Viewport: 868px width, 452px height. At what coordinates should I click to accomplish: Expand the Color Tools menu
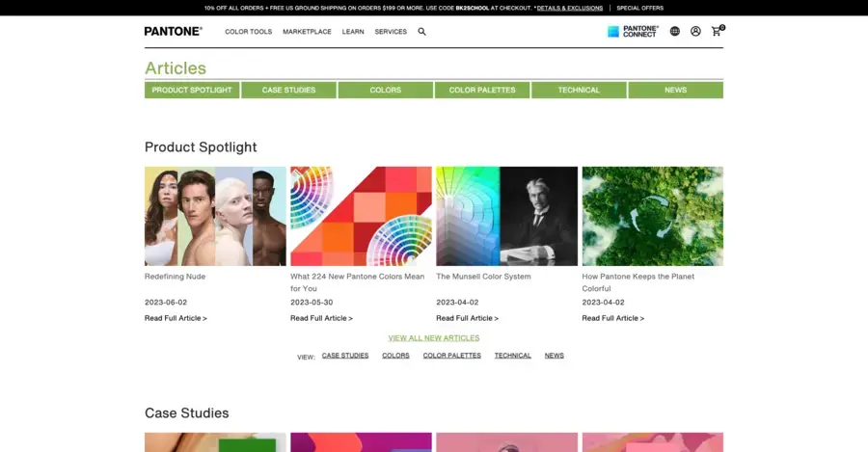pyautogui.click(x=248, y=32)
